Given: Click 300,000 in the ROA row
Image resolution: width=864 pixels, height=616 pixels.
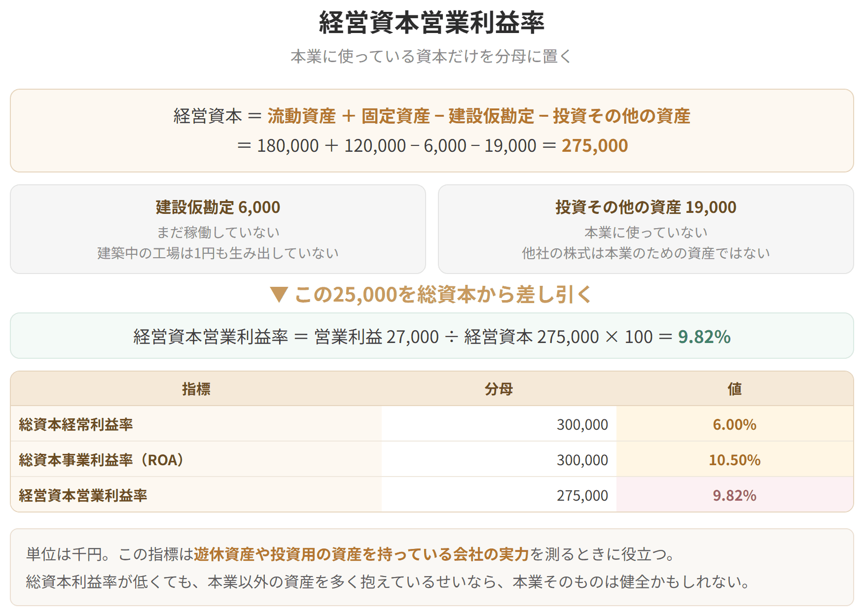Looking at the screenshot, I should (582, 460).
